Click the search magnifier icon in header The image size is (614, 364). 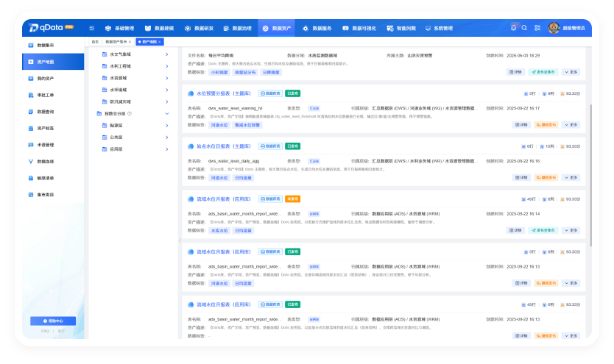point(524,28)
